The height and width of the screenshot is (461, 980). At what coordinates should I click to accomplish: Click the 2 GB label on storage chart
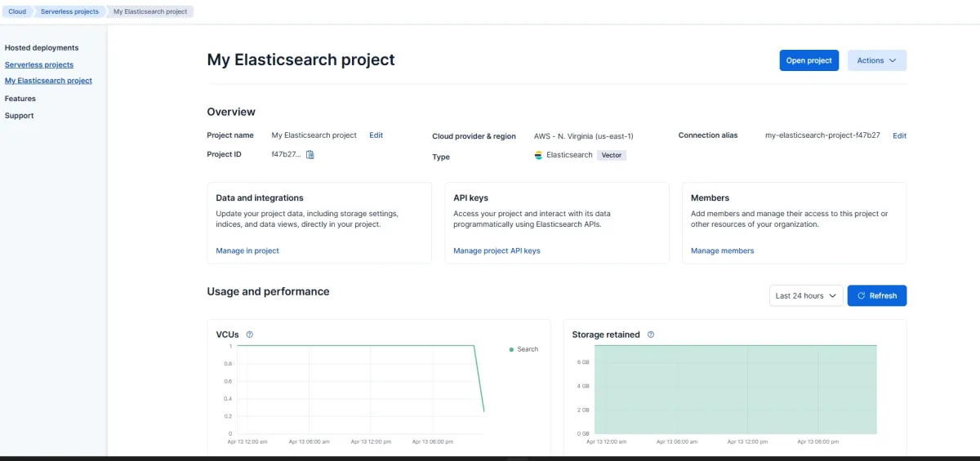584,410
